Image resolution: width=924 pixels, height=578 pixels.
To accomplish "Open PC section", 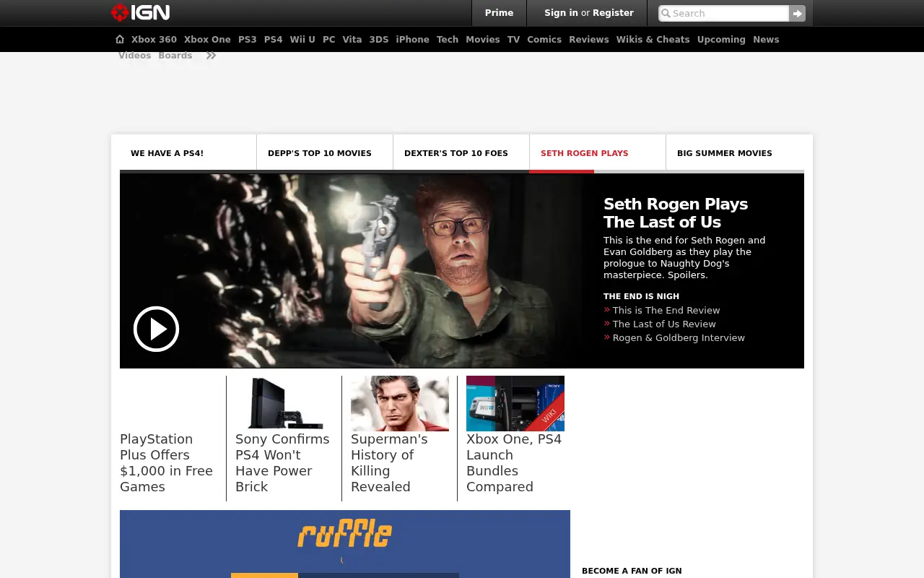I will 329,40.
